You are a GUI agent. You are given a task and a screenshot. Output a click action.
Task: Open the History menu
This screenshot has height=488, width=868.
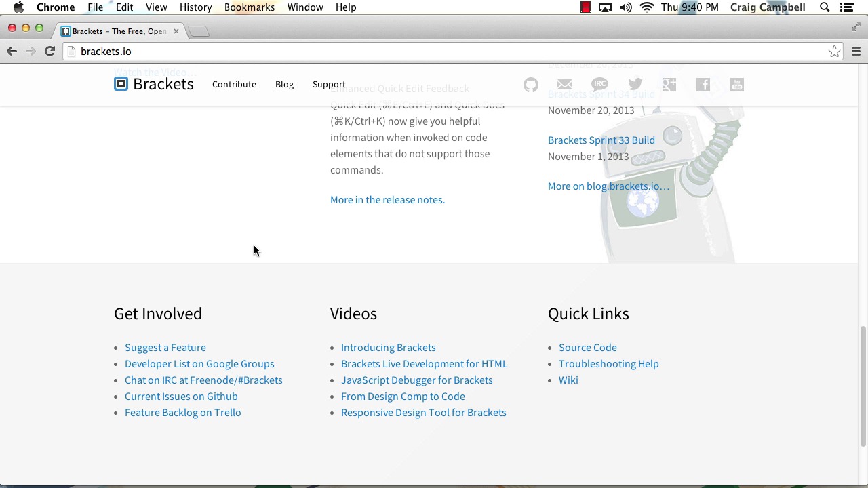195,7
